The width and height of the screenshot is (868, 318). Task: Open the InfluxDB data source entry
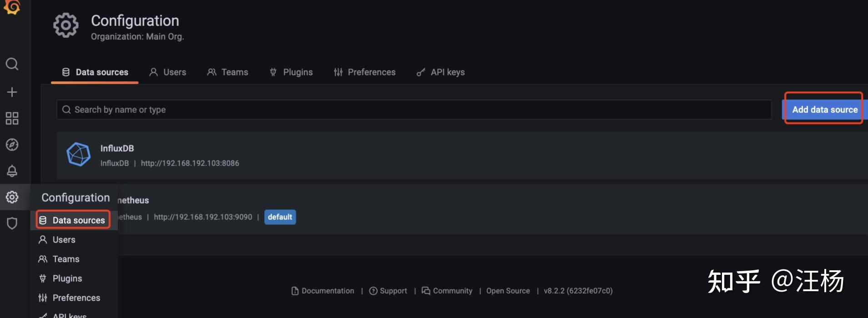(x=462, y=155)
